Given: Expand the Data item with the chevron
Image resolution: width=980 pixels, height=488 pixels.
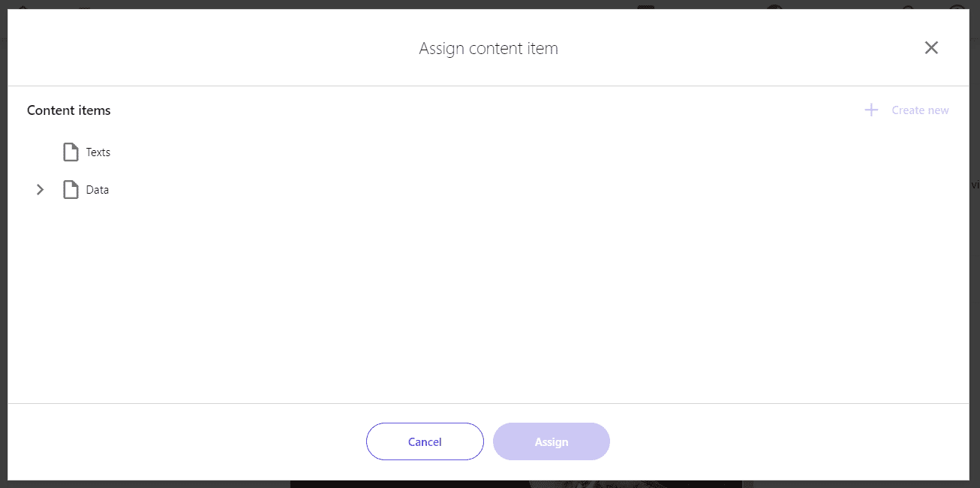Looking at the screenshot, I should [x=41, y=190].
